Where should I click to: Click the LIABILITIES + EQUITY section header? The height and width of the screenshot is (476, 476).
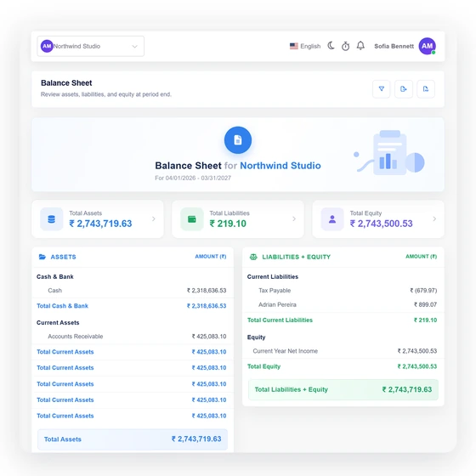[296, 257]
